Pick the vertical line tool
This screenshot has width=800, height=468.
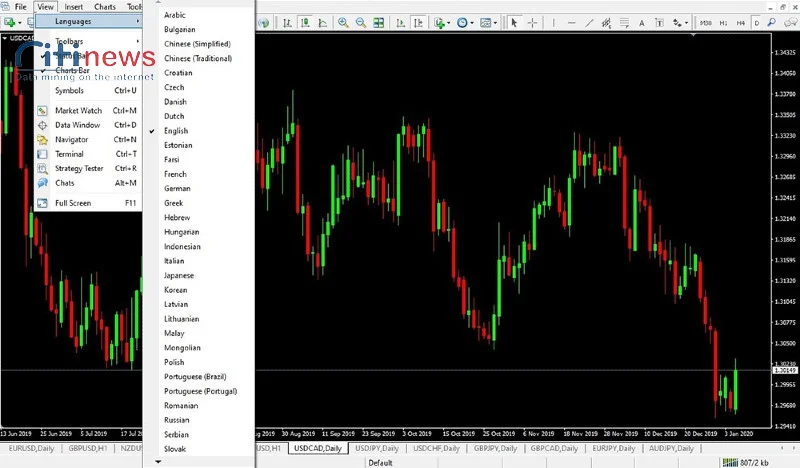click(554, 22)
